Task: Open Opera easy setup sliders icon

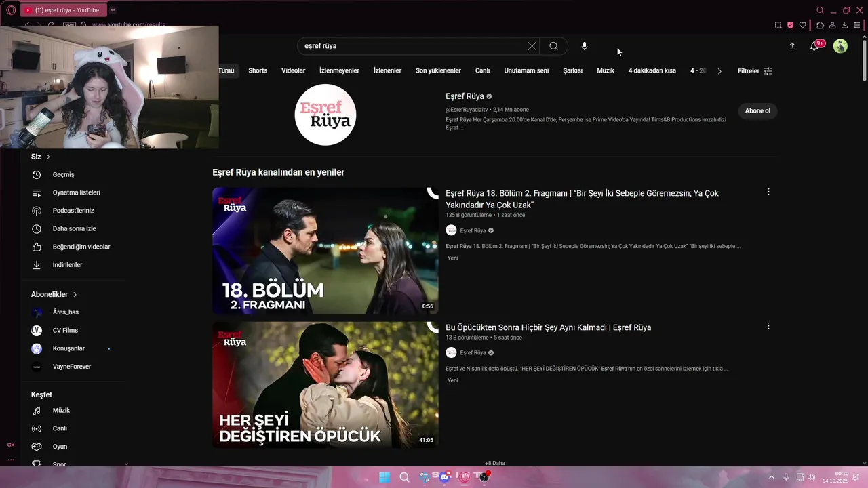Action: click(x=856, y=25)
